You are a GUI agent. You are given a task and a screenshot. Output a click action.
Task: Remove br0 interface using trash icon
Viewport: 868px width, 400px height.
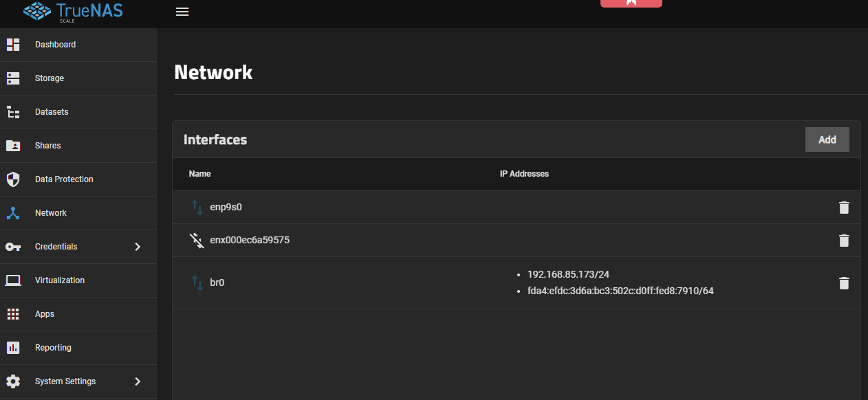tap(844, 283)
